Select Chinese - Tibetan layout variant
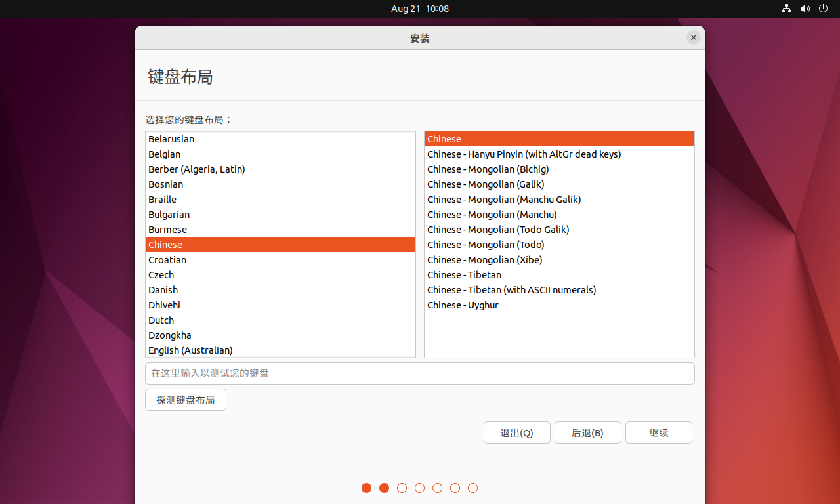The image size is (840, 504). pyautogui.click(x=464, y=274)
